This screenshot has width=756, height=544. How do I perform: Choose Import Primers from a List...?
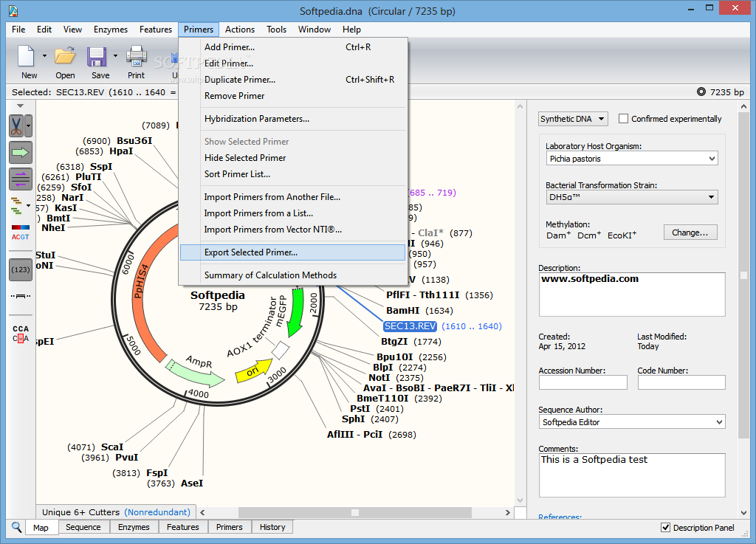pos(293,213)
